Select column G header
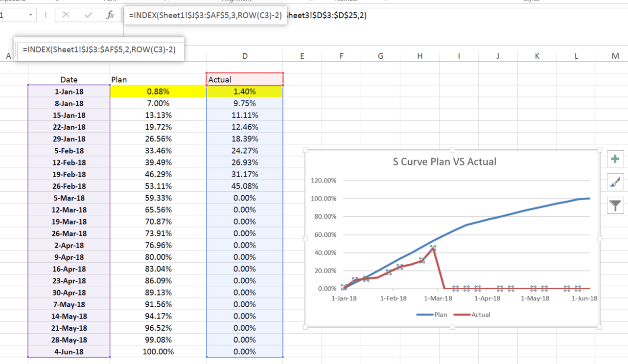628x364 pixels. pyautogui.click(x=380, y=56)
